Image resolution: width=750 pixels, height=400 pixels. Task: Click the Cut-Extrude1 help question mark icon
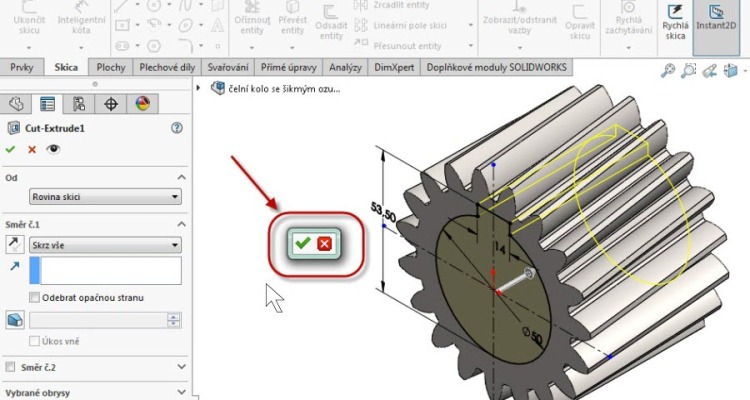[177, 128]
